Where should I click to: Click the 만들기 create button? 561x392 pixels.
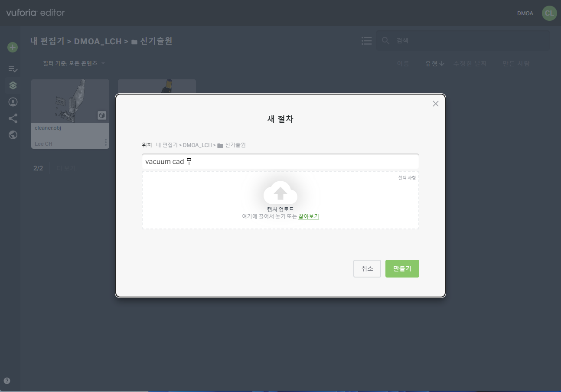402,268
